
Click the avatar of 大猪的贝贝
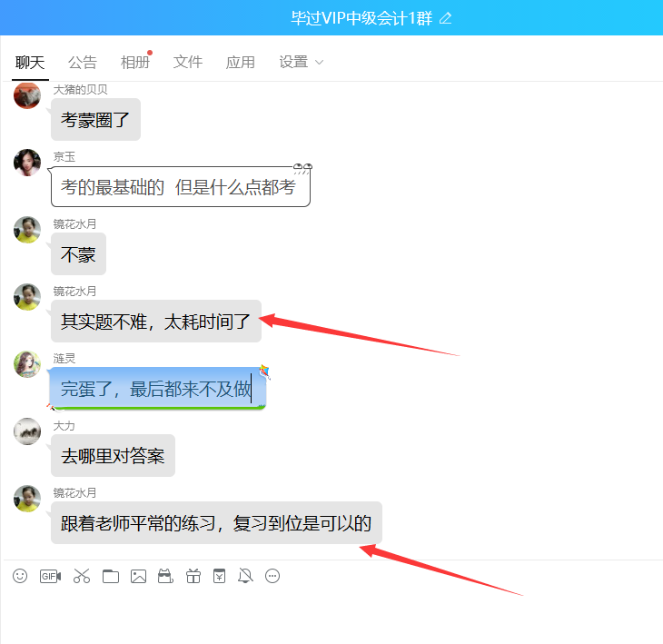(27, 95)
